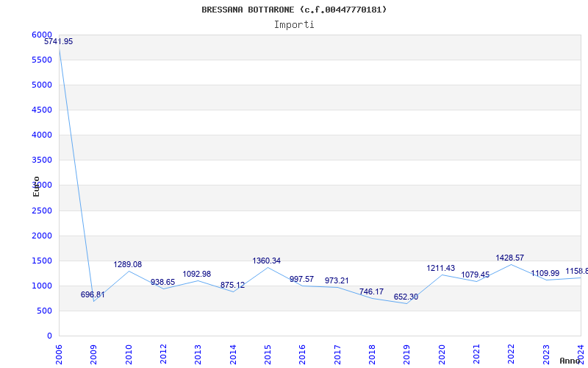Click the 500 value on Euro axis
Image resolution: width=588 pixels, height=368 pixels.
click(44, 311)
